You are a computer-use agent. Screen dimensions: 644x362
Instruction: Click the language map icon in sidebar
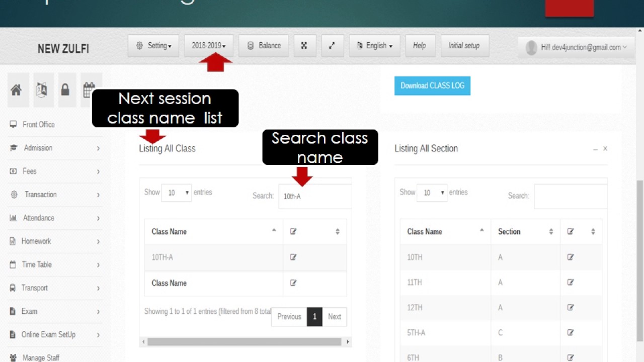tap(42, 90)
